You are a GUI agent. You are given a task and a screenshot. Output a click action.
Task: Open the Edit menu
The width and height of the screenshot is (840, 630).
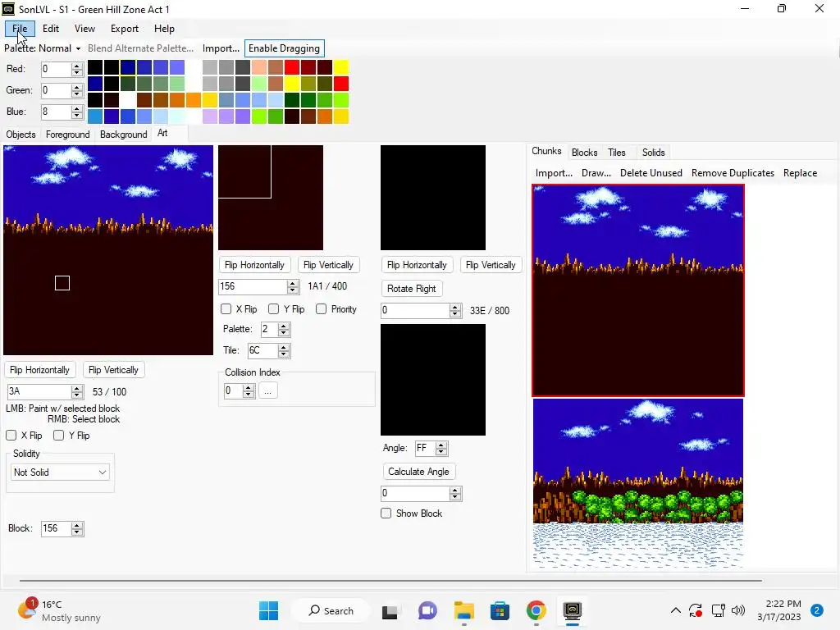(x=51, y=29)
